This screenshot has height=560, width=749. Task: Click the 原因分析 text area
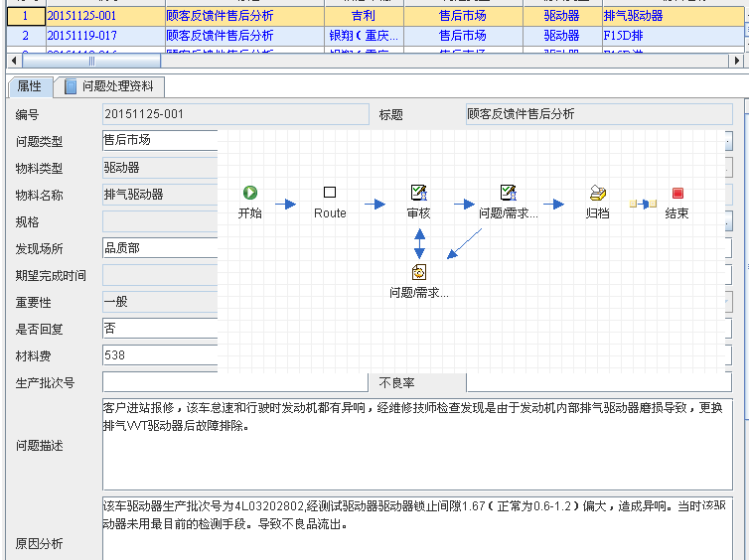pos(417,528)
